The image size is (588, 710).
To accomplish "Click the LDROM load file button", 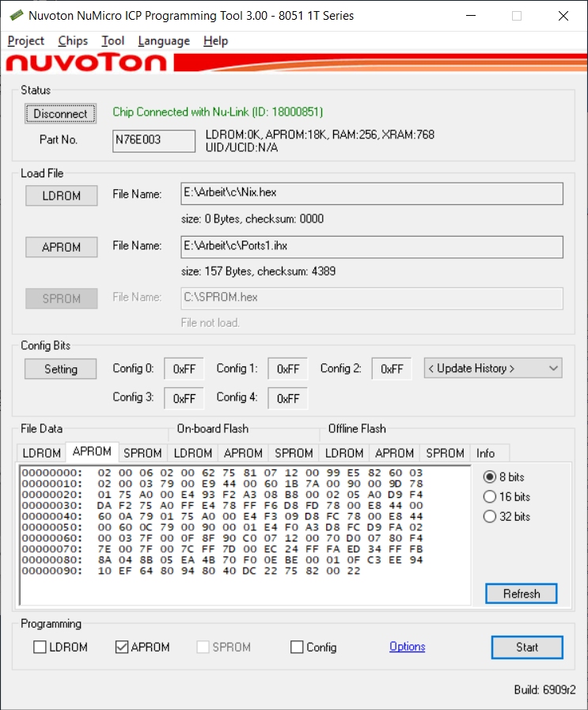I will tap(61, 196).
